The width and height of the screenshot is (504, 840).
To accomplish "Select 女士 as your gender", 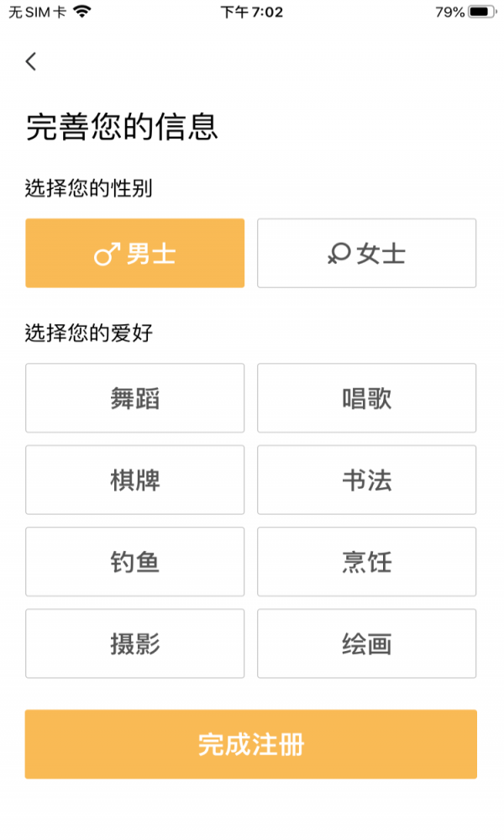I will 366,254.
